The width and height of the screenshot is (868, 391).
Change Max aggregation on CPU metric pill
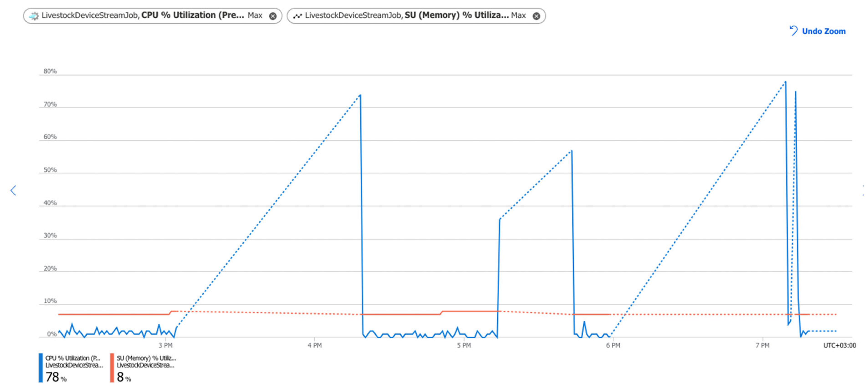255,15
